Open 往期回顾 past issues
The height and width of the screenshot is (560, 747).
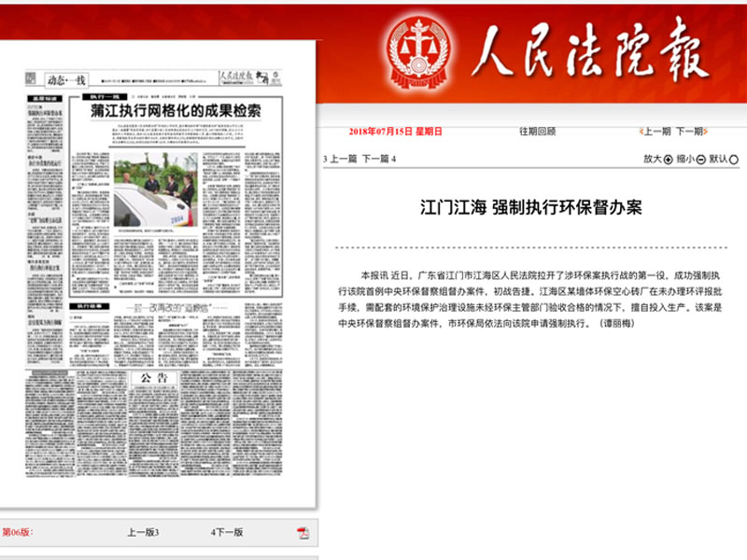coord(538,132)
